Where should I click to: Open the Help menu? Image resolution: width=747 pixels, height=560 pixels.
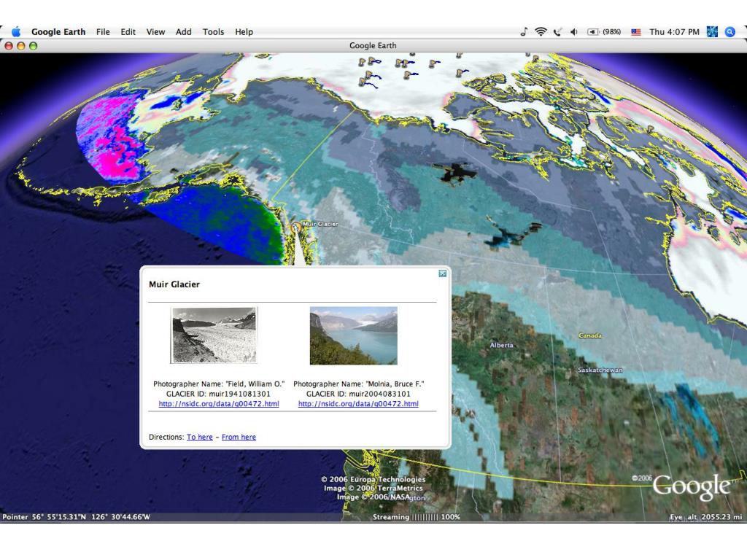(244, 32)
